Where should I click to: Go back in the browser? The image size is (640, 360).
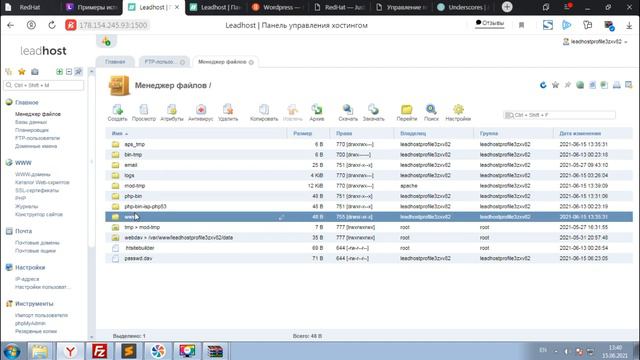point(10,25)
